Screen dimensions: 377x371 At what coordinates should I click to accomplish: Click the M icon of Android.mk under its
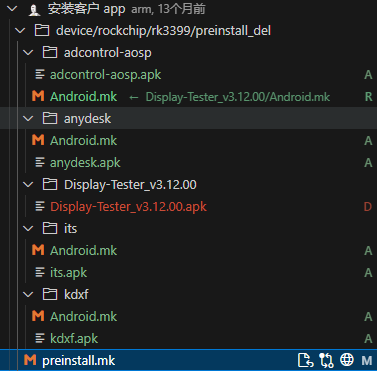pos(38,250)
